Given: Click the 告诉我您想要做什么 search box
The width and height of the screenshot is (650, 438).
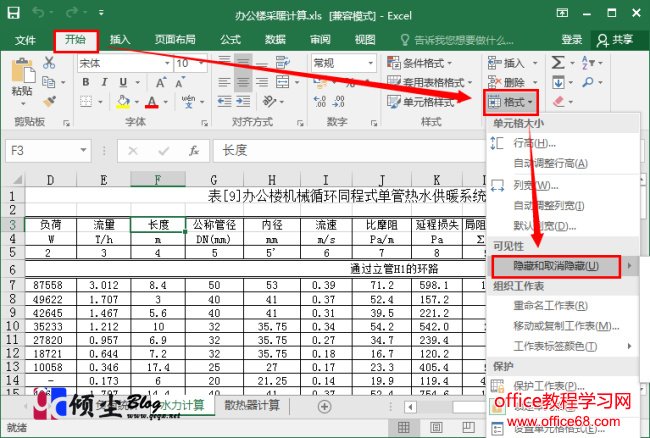Looking at the screenshot, I should pos(457,40).
